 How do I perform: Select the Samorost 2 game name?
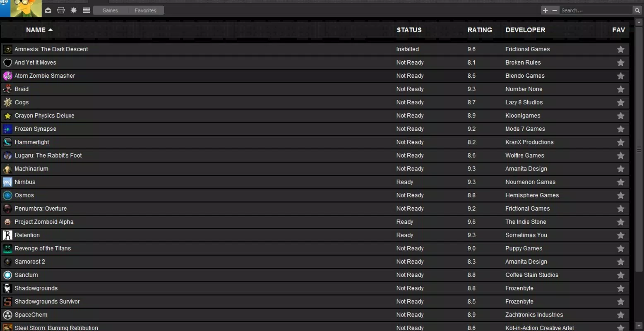(30, 261)
